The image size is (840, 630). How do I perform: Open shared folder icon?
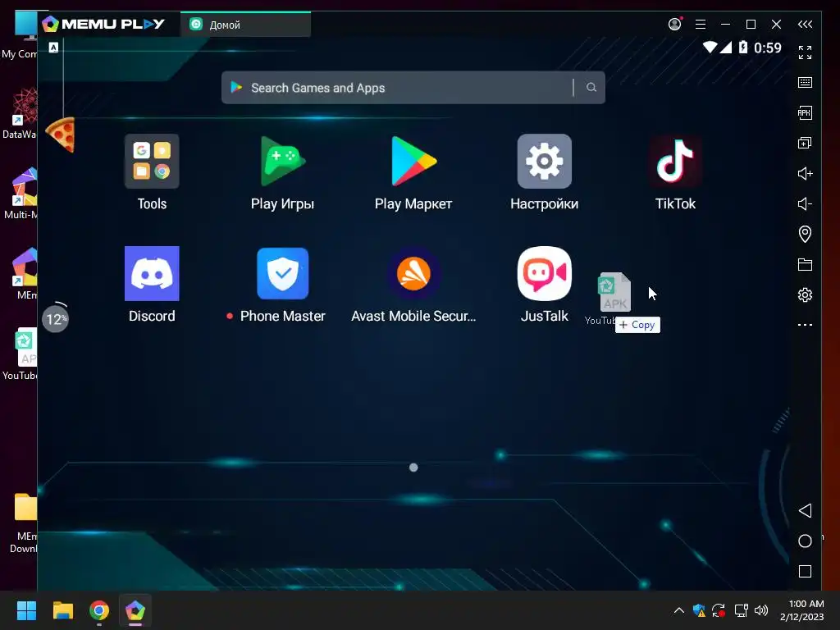click(x=805, y=265)
